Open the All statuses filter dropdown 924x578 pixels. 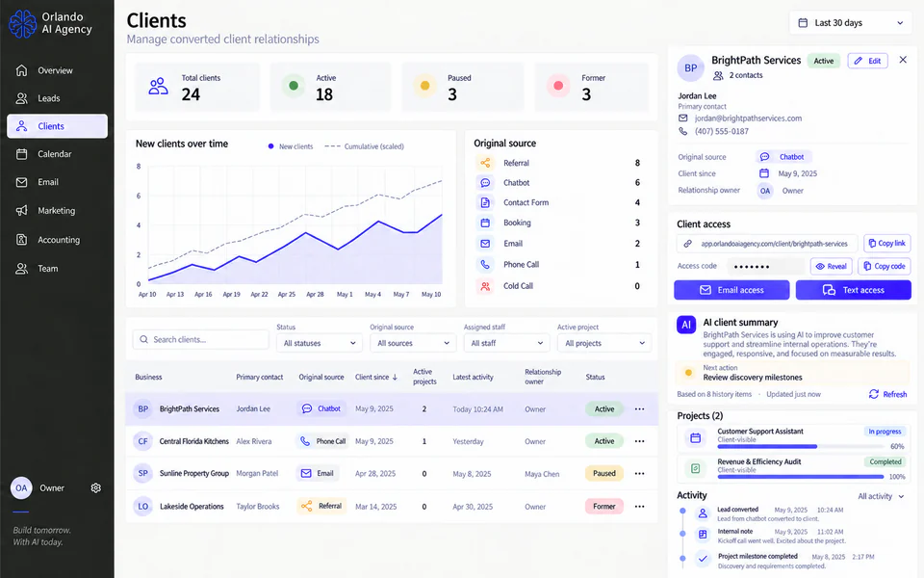pos(319,343)
